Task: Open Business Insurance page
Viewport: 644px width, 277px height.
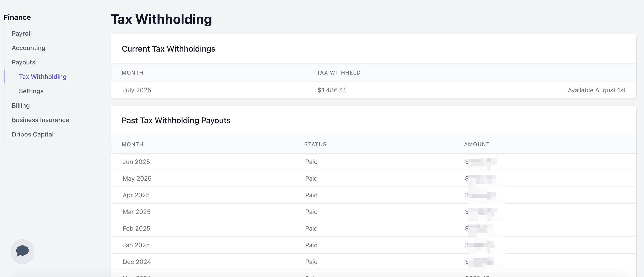Action: (x=41, y=120)
